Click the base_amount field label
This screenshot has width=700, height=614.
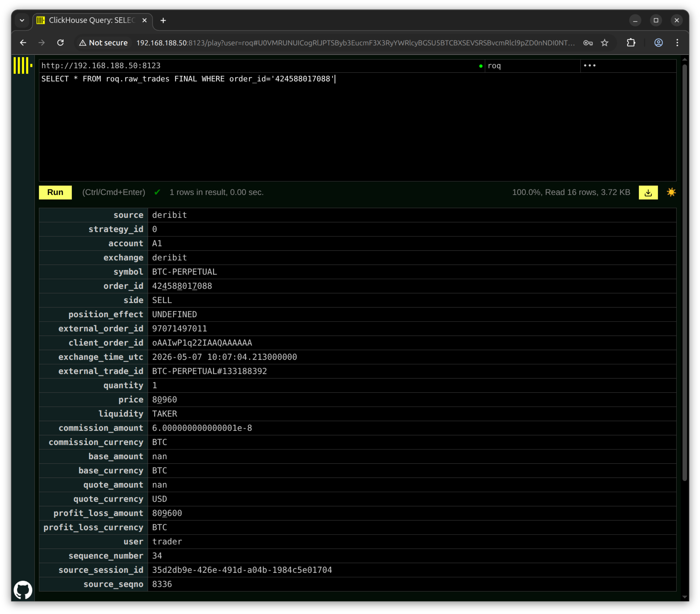116,457
